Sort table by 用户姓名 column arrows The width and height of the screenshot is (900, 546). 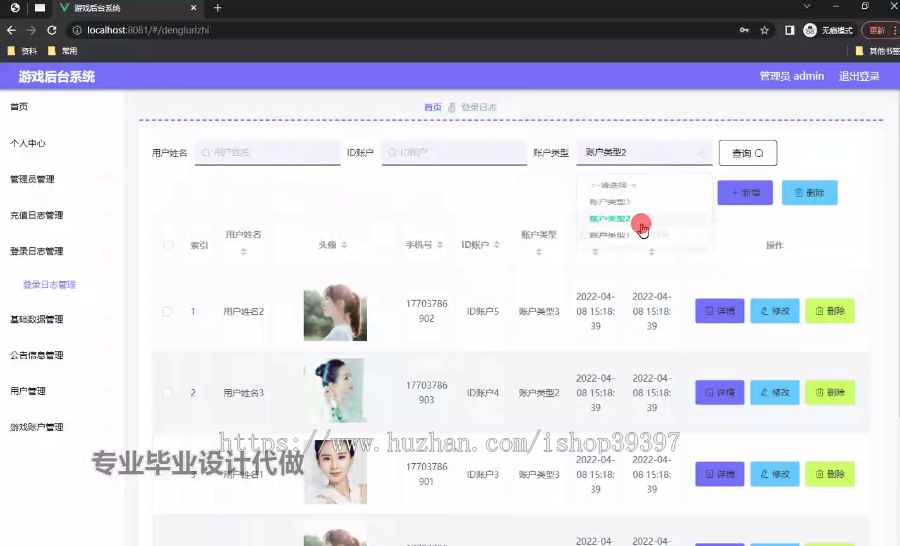pyautogui.click(x=243, y=251)
